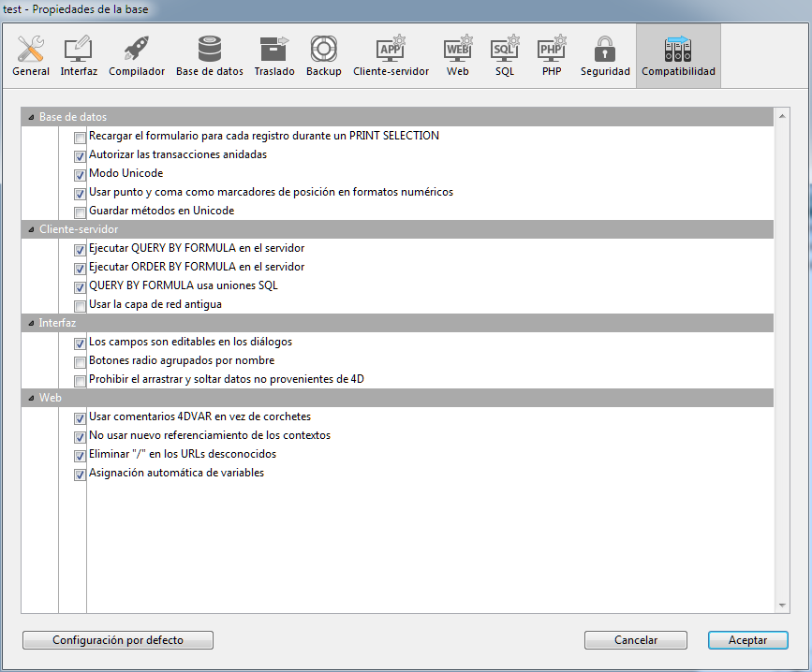The image size is (812, 672).
Task: Collapse the Interfaz section triangle
Action: coord(31,323)
